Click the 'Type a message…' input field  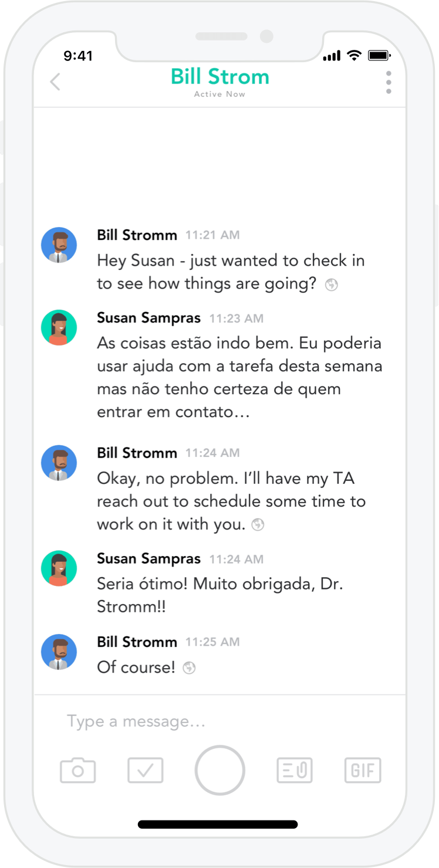[220, 721]
